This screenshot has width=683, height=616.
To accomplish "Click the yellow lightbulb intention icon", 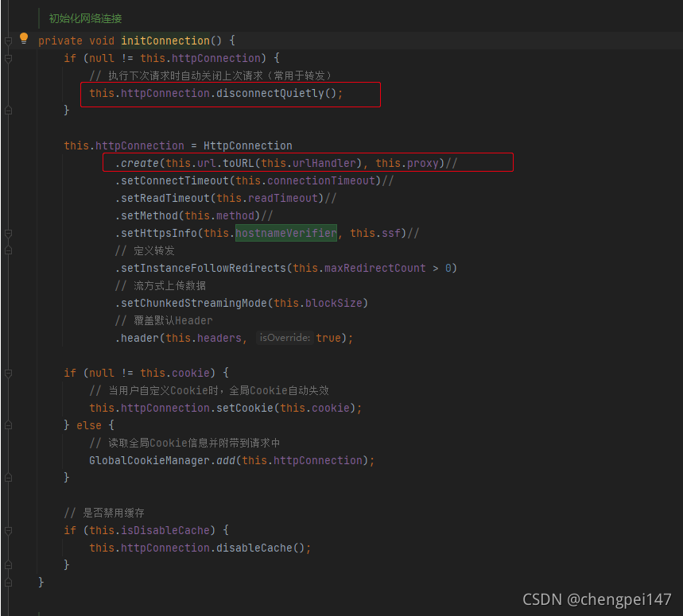I will 24,38.
